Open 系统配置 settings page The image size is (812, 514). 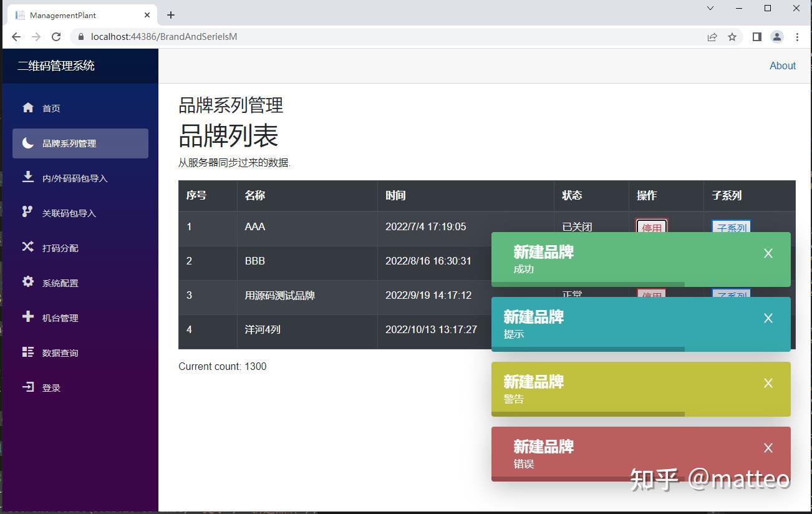pos(80,283)
